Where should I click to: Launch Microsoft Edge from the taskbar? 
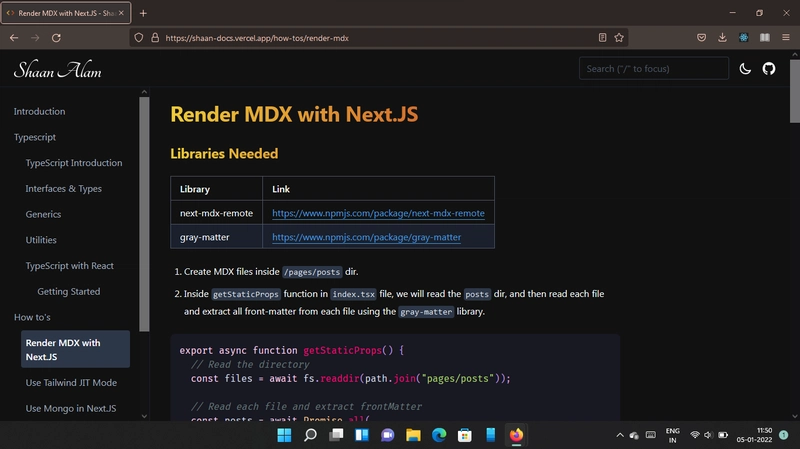(439, 435)
